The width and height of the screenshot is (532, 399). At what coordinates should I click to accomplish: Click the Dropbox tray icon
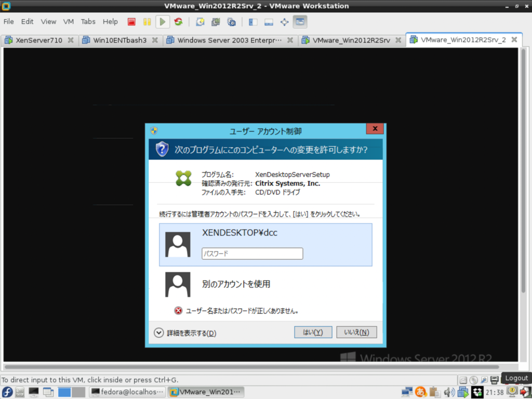[x=477, y=392]
